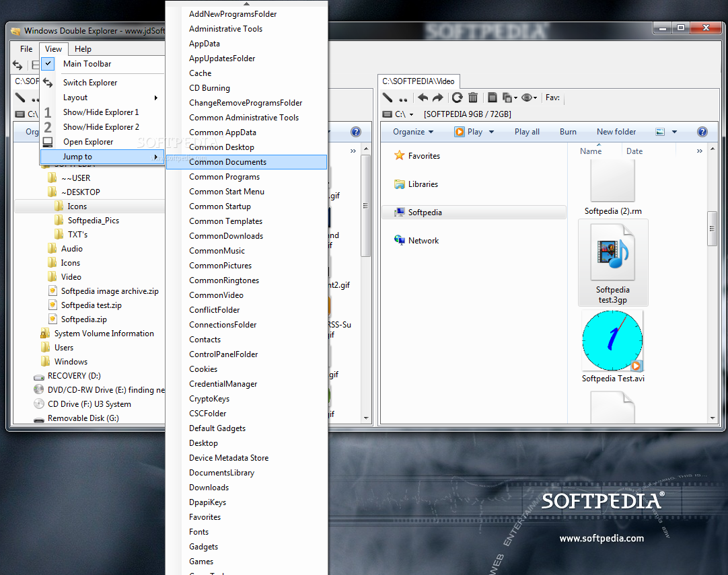The height and width of the screenshot is (575, 728).
Task: Select Common Documents in Jump to list
Action: tap(246, 162)
